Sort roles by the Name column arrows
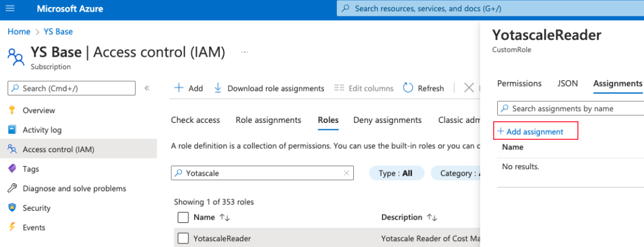 (225, 217)
